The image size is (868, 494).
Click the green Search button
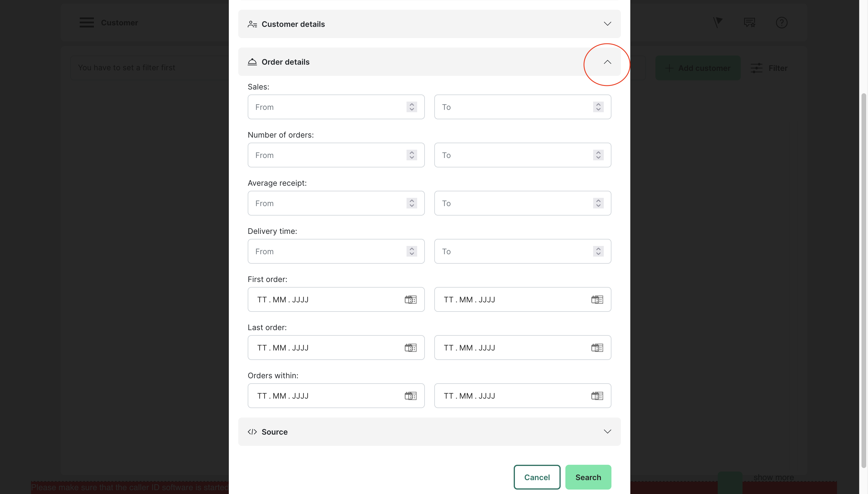(588, 477)
